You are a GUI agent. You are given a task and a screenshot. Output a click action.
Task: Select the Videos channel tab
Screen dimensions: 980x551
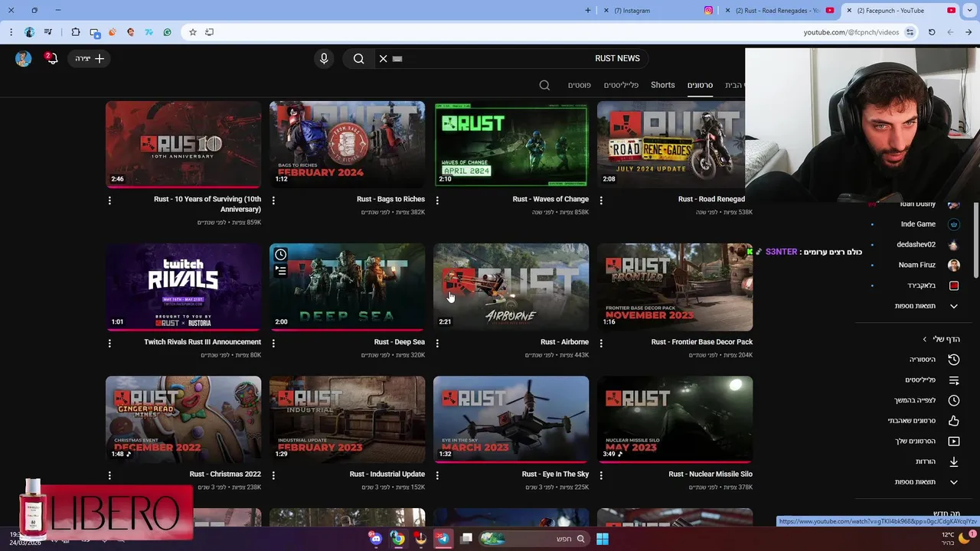pyautogui.click(x=700, y=85)
